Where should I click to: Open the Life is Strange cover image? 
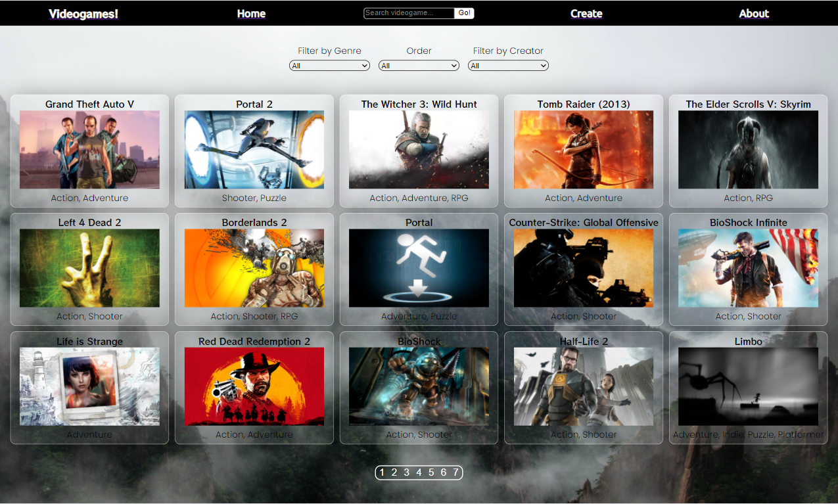(x=89, y=386)
